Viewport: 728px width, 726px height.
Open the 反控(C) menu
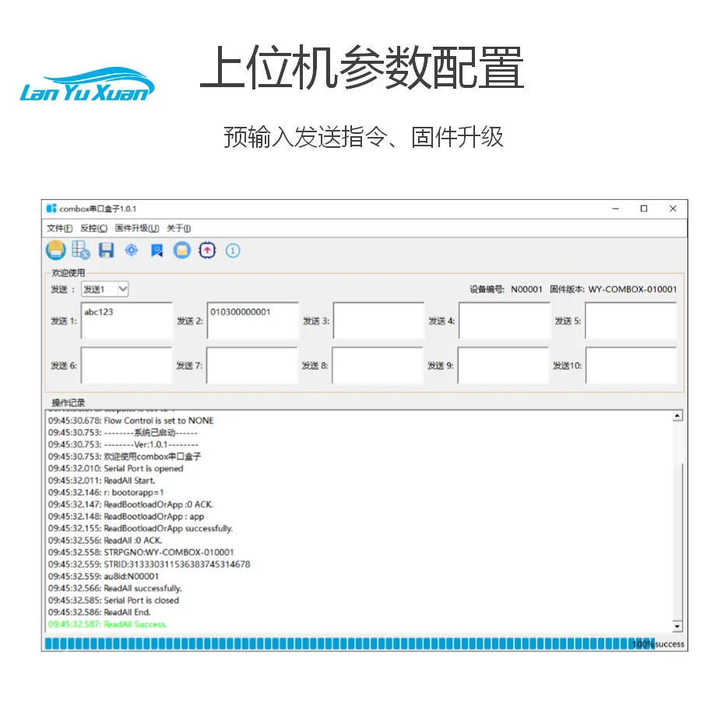[93, 228]
